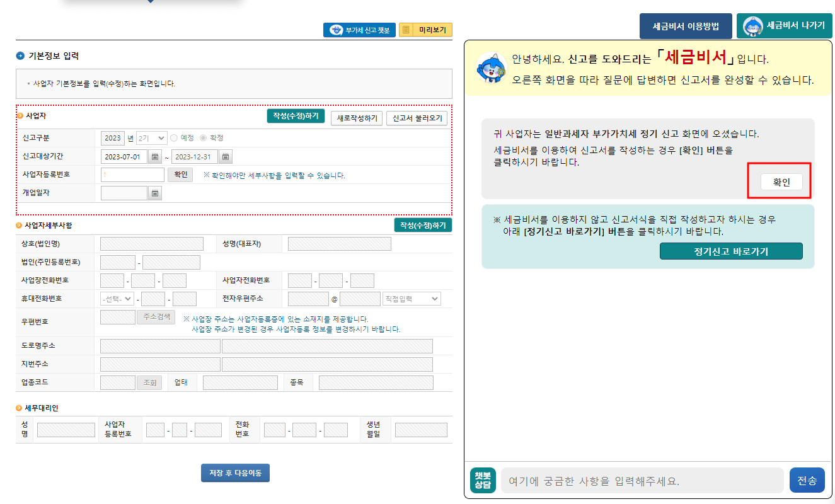Select the 확정 radio button
The height and width of the screenshot is (504, 835).
[204, 138]
